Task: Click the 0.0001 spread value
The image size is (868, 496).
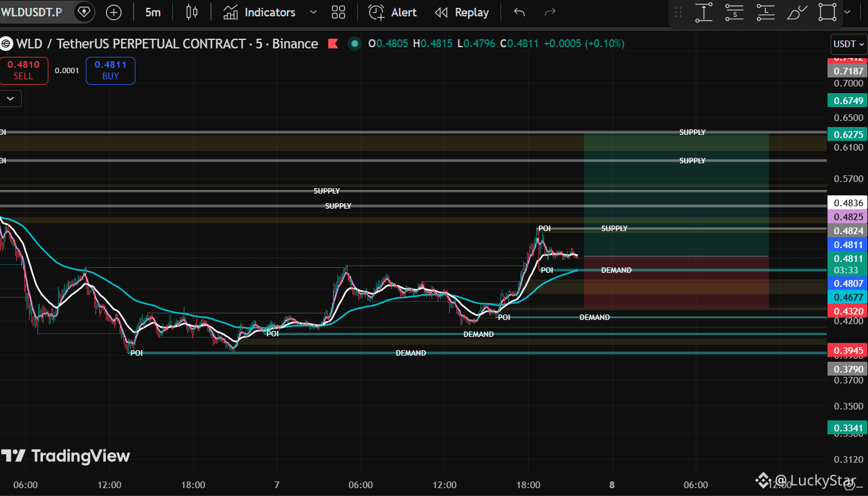Action: [x=66, y=70]
